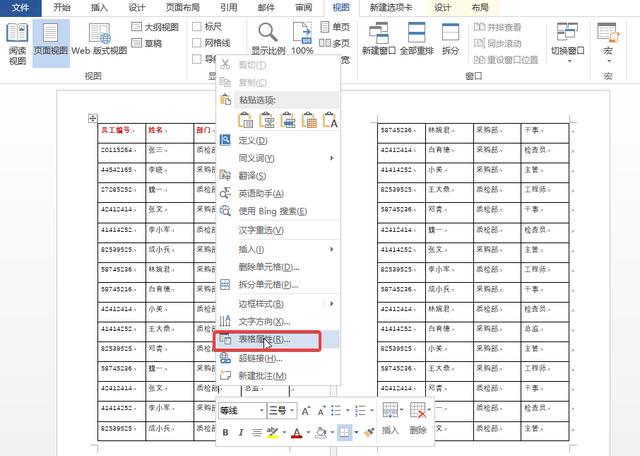Choose 文字方向(X)... menu entry
This screenshot has height=456, width=640.
278,321
